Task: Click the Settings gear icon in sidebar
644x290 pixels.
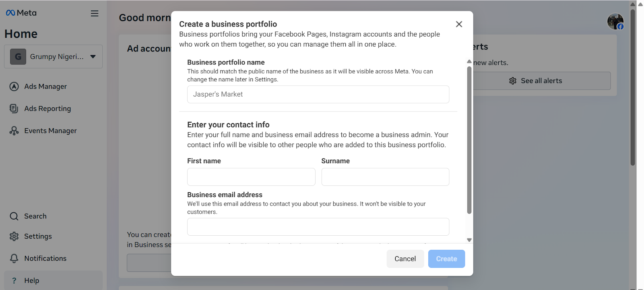Action: (14, 237)
